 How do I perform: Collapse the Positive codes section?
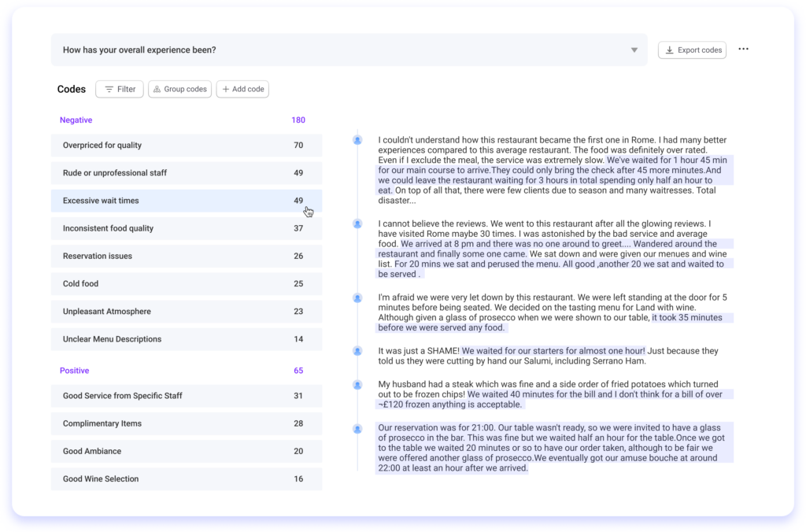tap(74, 370)
